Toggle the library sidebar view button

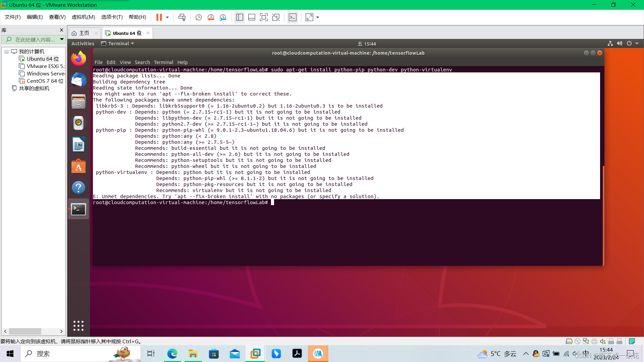click(x=239, y=17)
